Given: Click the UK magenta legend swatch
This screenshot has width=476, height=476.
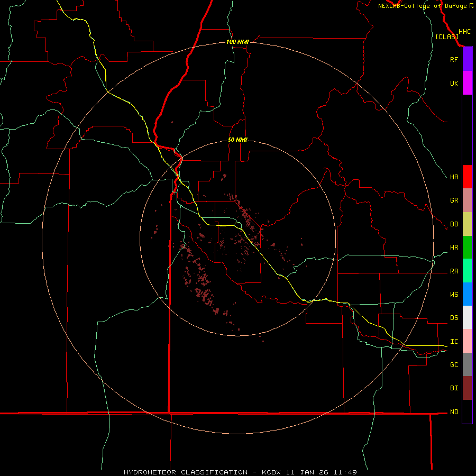Looking at the screenshot, I should pos(467,83).
